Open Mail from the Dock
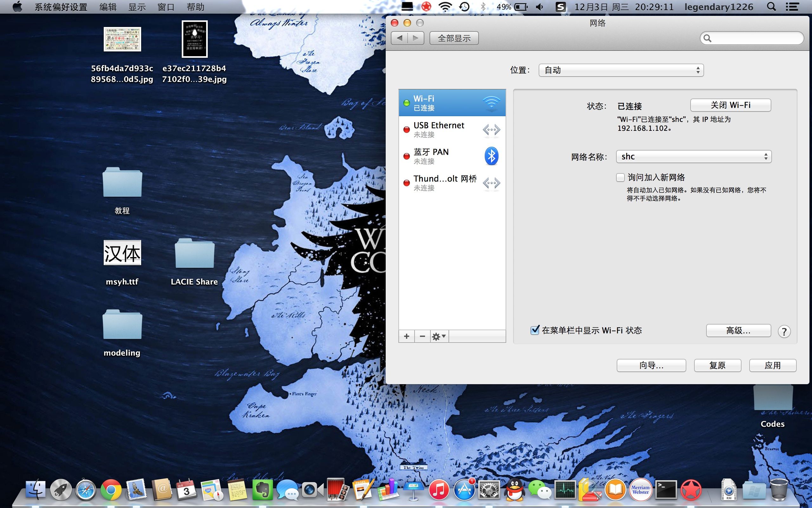 (x=136, y=490)
